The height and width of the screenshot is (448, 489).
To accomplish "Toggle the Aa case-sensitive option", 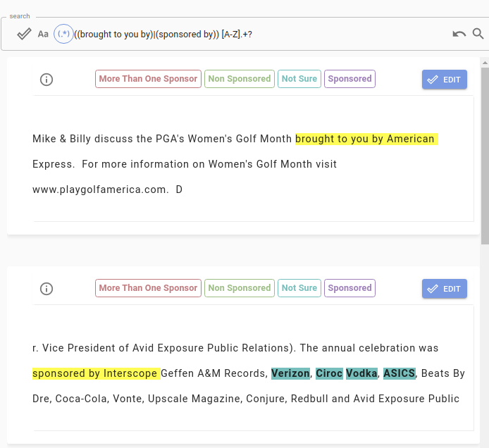I will 43,34.
